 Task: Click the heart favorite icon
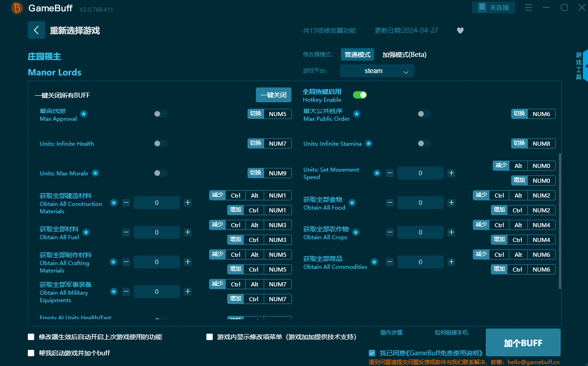tap(460, 31)
